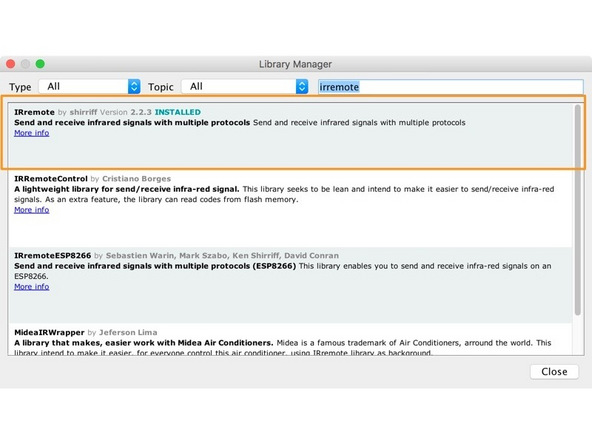Click the Topic 'All' combo box
The image size is (592, 444).
point(245,86)
